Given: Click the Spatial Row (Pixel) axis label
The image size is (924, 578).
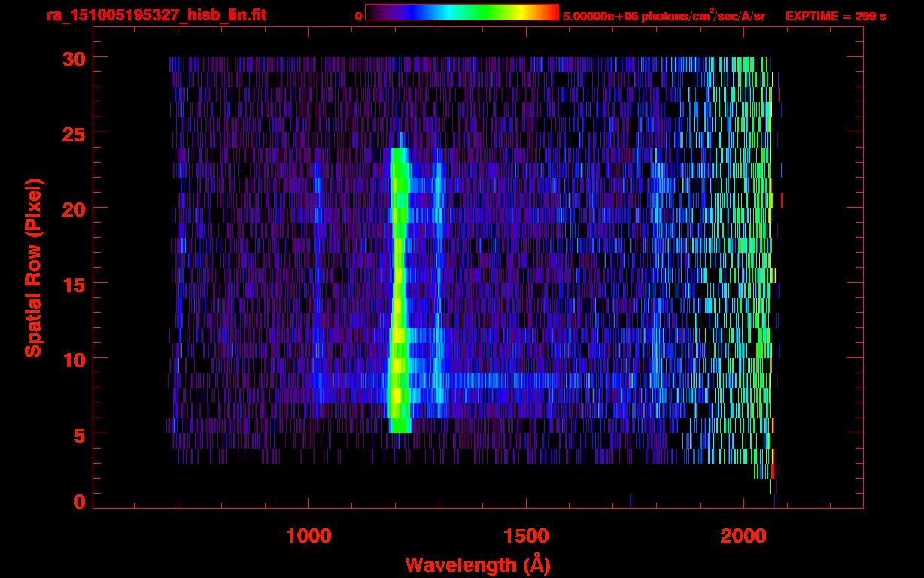Looking at the screenshot, I should (33, 267).
